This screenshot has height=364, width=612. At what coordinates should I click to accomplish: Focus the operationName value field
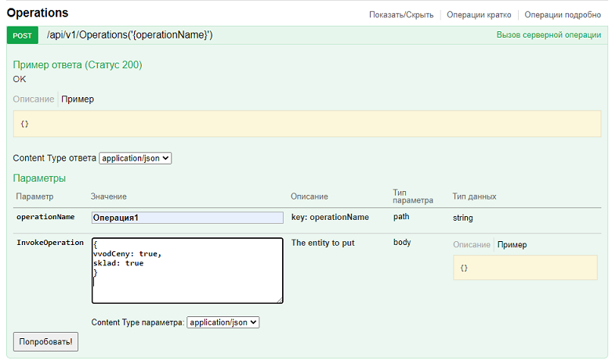(x=187, y=218)
